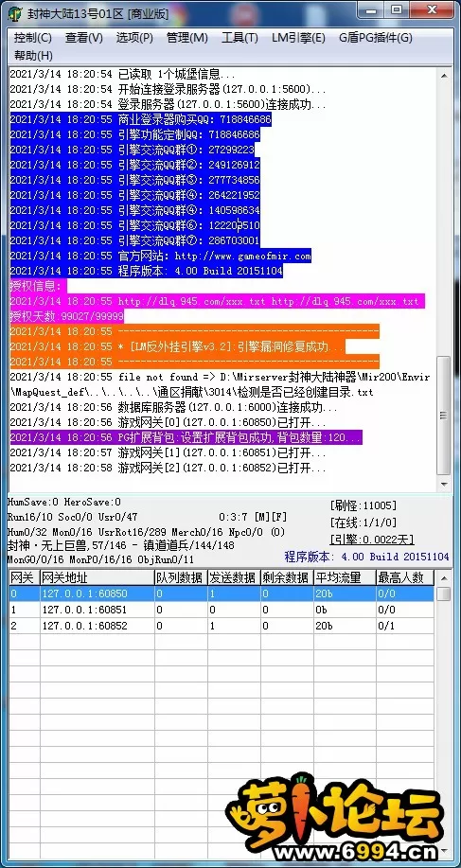461x868 pixels.
Task: Click the [在线:1/1/0] status text
Action: [x=363, y=522]
